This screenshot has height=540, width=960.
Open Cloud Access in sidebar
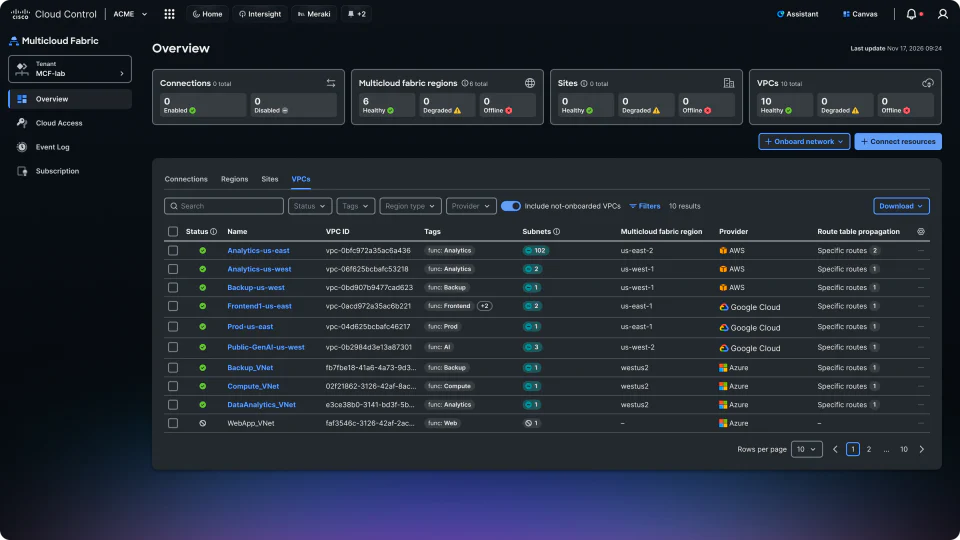pos(59,123)
